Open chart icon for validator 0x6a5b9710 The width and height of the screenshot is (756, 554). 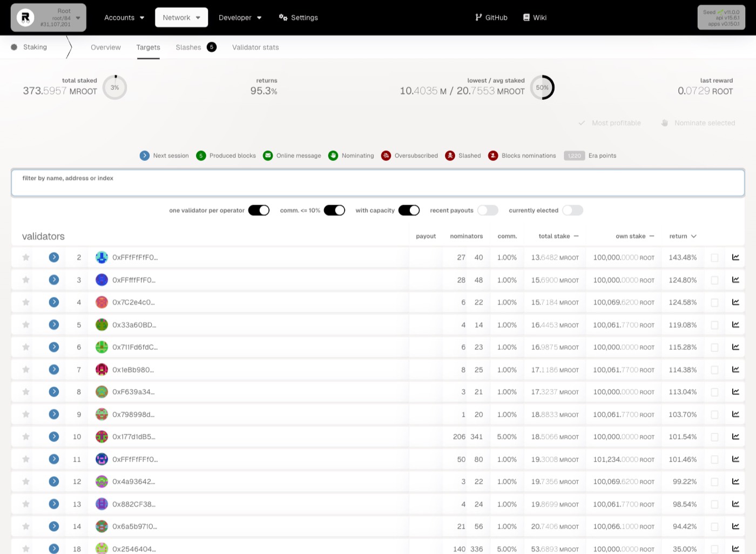point(735,526)
